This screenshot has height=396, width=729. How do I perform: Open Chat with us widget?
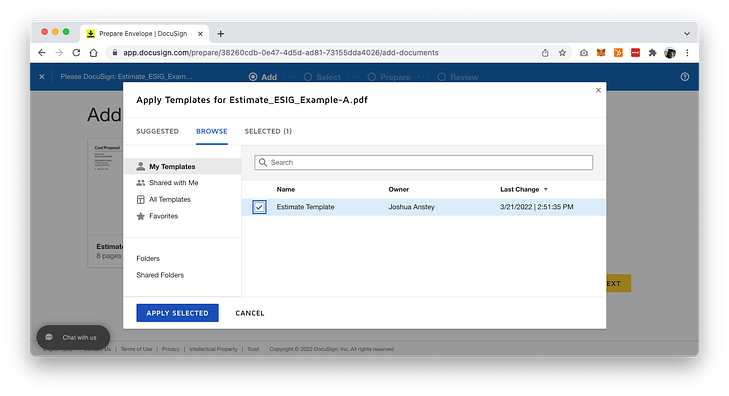[73, 337]
